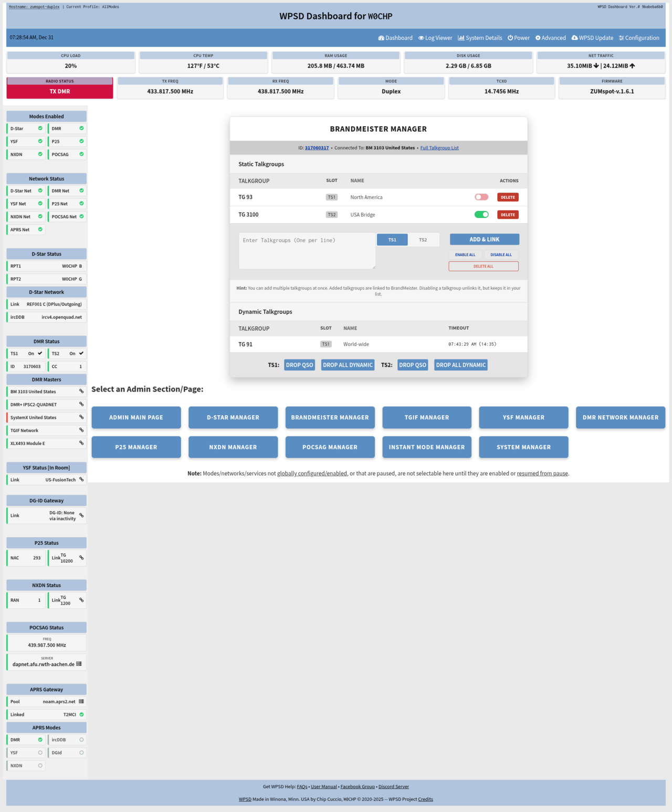Click the Enter Talkgroups text area
Screen dimensions: 672x812
tap(307, 251)
